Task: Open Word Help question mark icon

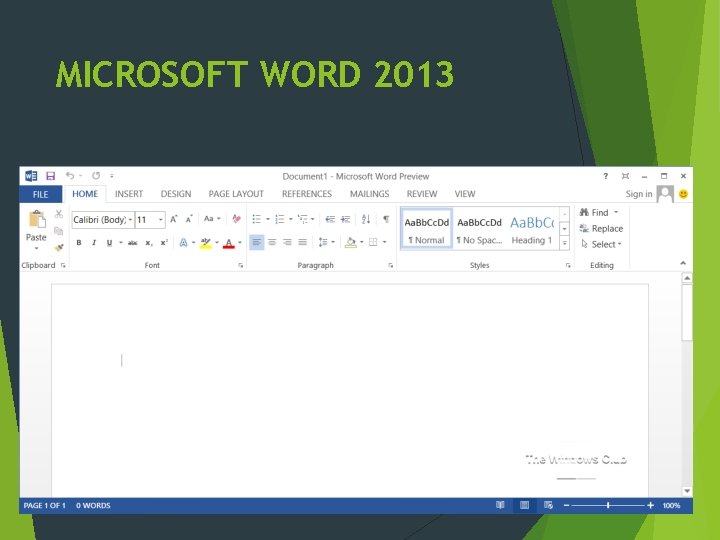Action: [x=606, y=176]
